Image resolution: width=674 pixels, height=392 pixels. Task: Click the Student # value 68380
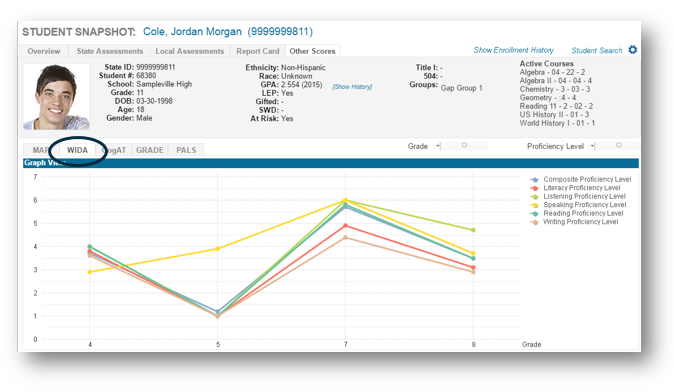coord(146,76)
